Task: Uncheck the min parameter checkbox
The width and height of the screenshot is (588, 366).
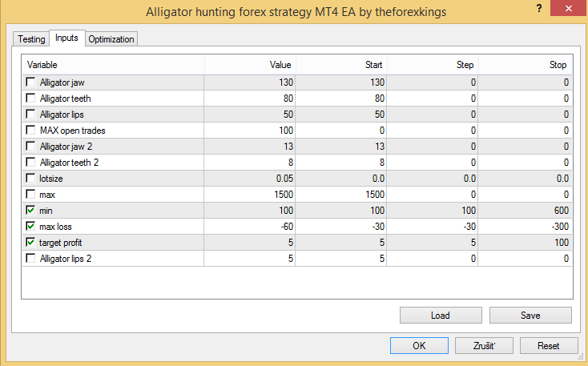Action: coord(30,210)
